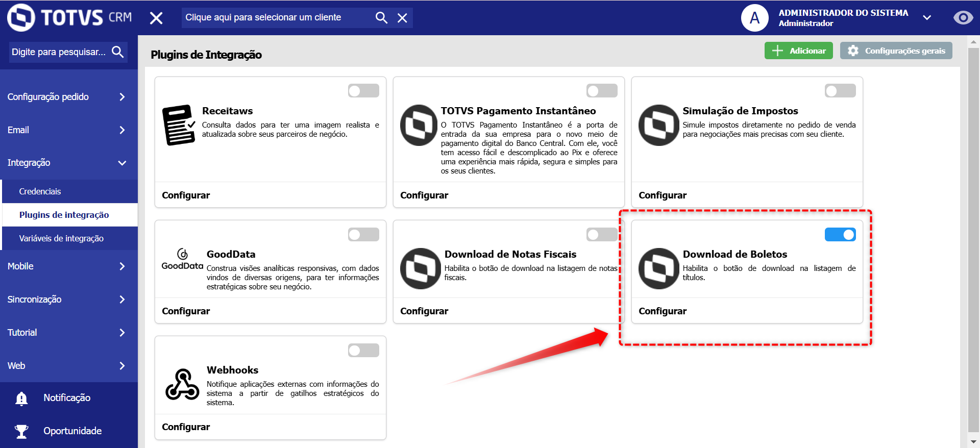Open the Notificação menu item

69,398
